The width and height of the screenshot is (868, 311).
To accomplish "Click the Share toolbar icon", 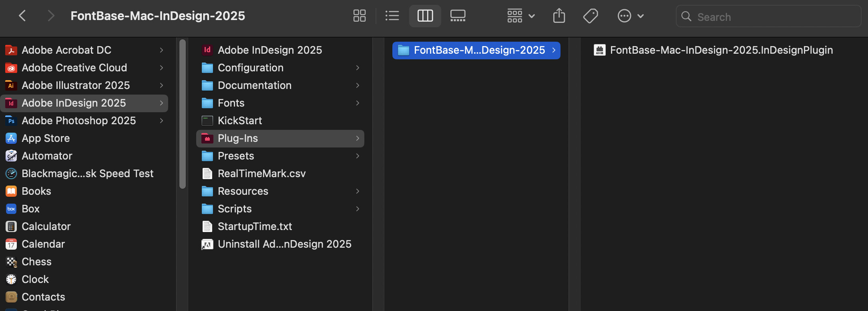I will (x=559, y=16).
